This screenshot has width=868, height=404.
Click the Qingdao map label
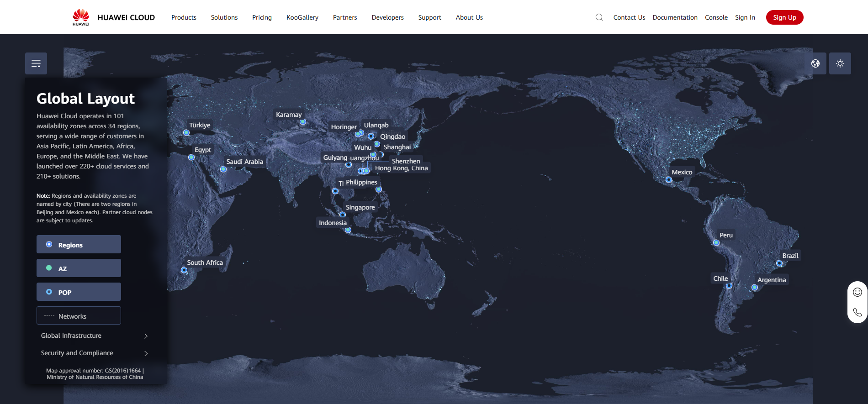tap(393, 136)
